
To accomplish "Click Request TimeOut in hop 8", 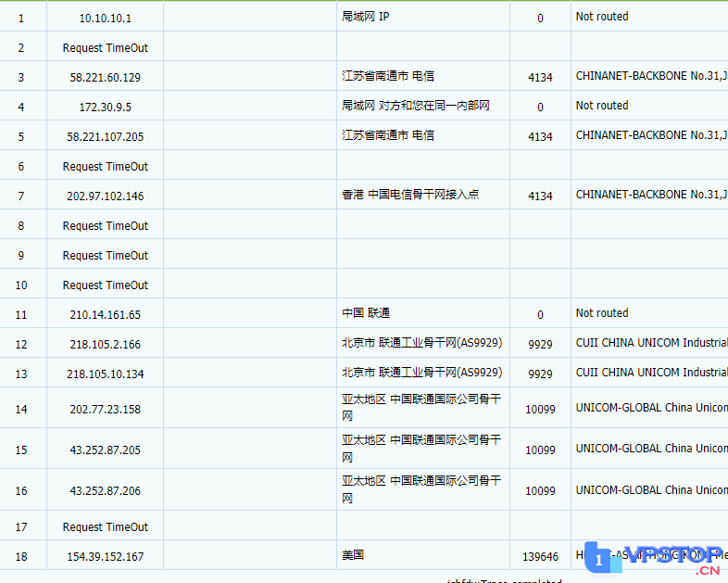I will (x=105, y=226).
